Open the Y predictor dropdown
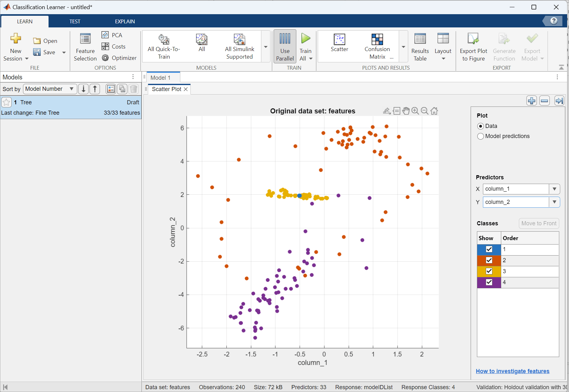 [x=554, y=202]
